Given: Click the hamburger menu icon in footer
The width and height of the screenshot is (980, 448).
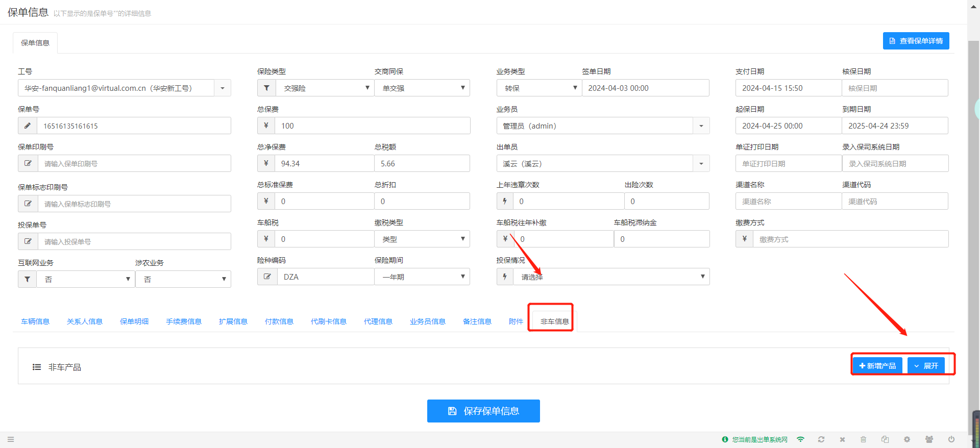Looking at the screenshot, I should point(11,439).
